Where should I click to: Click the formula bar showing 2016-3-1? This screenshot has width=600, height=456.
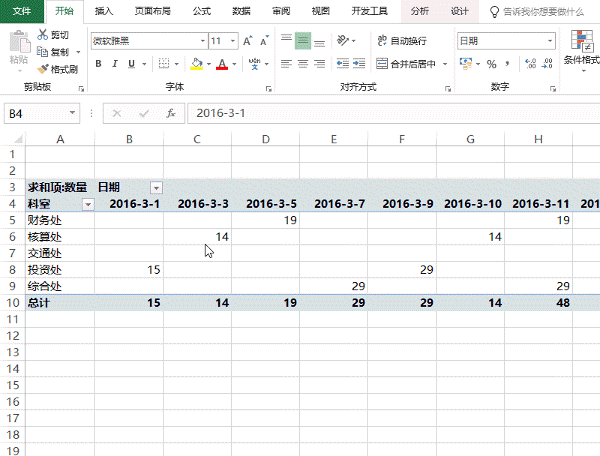pos(393,113)
